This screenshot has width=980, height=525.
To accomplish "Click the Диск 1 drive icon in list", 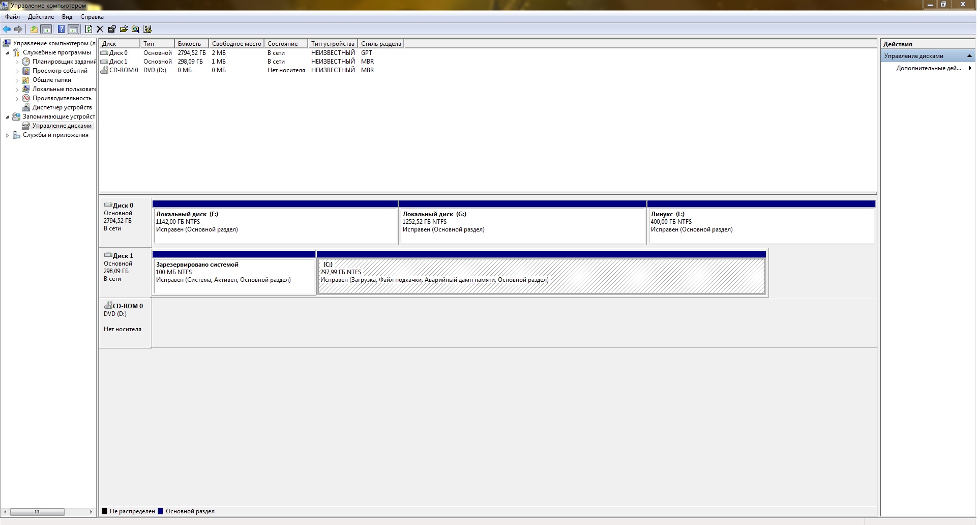I will point(104,62).
